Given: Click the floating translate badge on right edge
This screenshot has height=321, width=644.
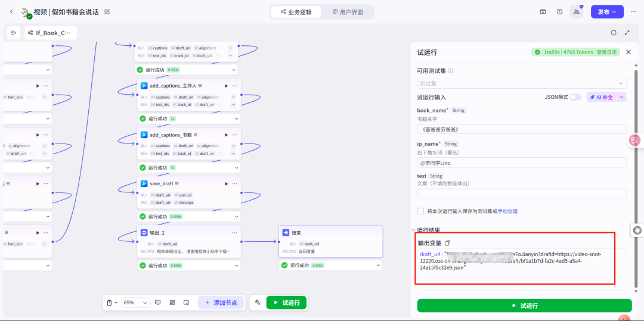Looking at the screenshot, I should click(635, 140).
